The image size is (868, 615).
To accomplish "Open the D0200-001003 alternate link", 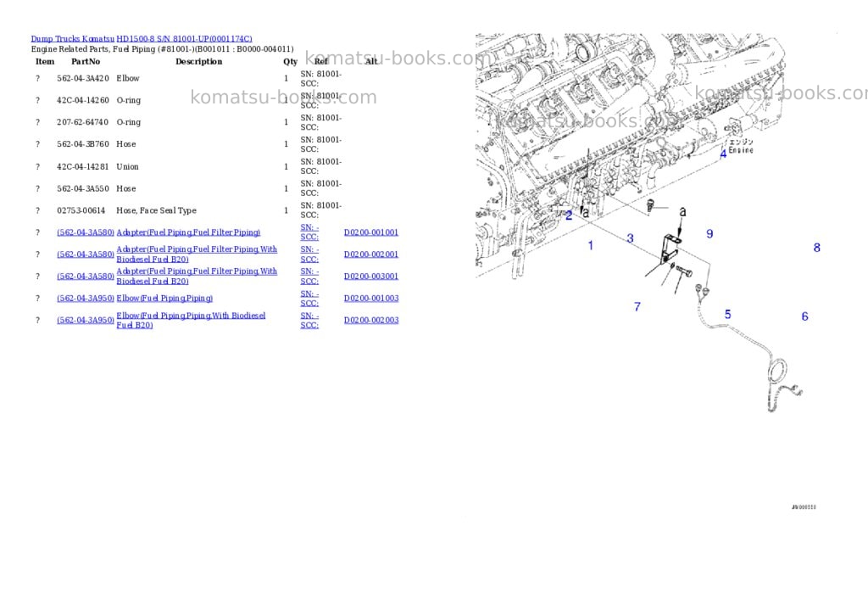I will tap(371, 298).
